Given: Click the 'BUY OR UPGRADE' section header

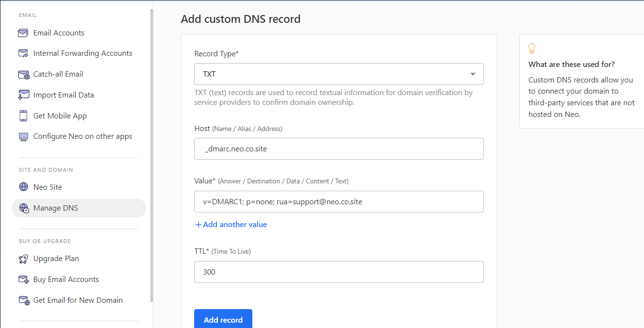Looking at the screenshot, I should pyautogui.click(x=45, y=242).
